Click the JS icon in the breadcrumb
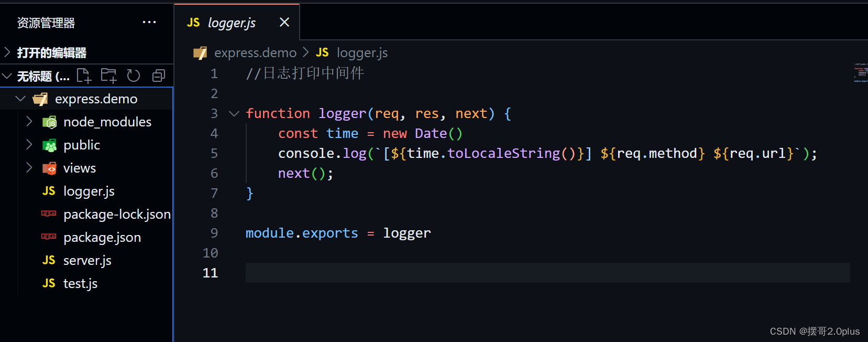The width and height of the screenshot is (868, 342). click(x=322, y=52)
